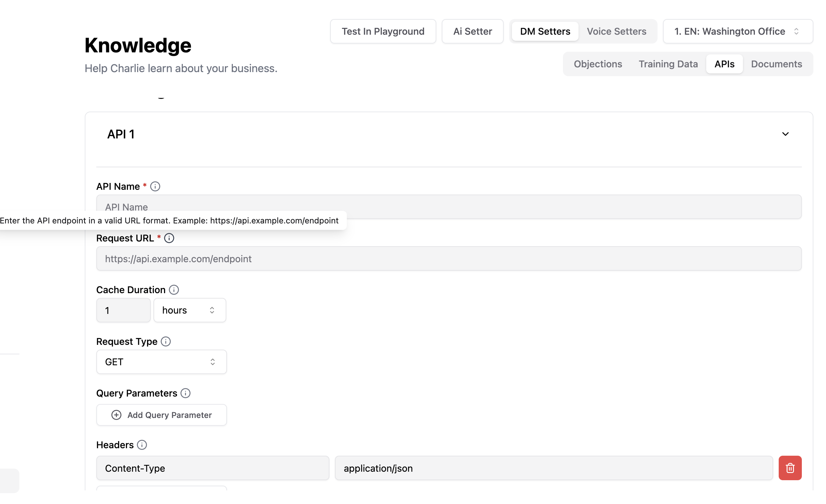Screen dimensions: 826x504
Task: Click the API 1 section title
Action: tap(121, 134)
